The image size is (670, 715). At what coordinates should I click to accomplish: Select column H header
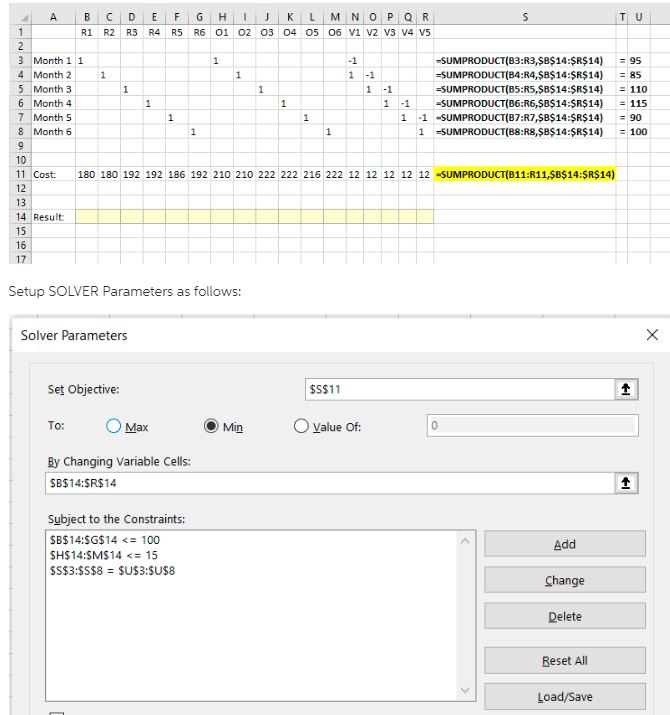pyautogui.click(x=222, y=17)
